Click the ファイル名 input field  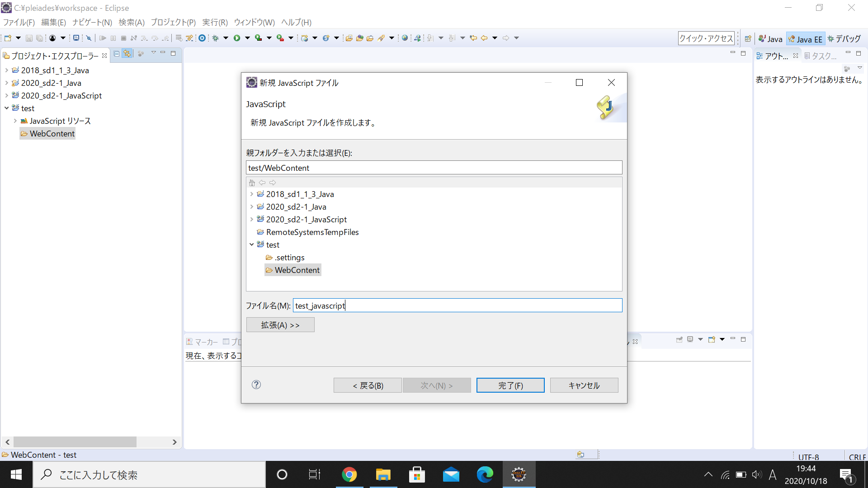(457, 305)
